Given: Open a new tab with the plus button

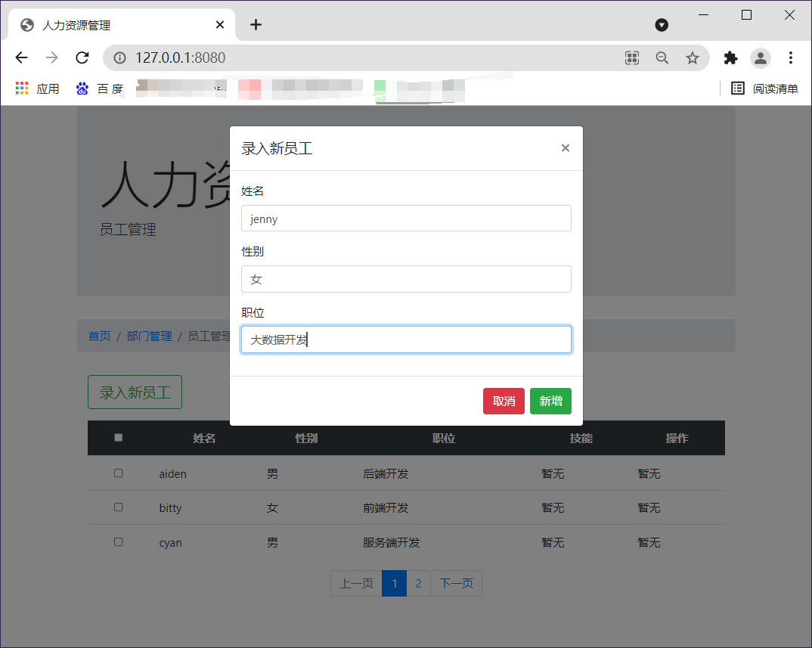Looking at the screenshot, I should click(256, 24).
